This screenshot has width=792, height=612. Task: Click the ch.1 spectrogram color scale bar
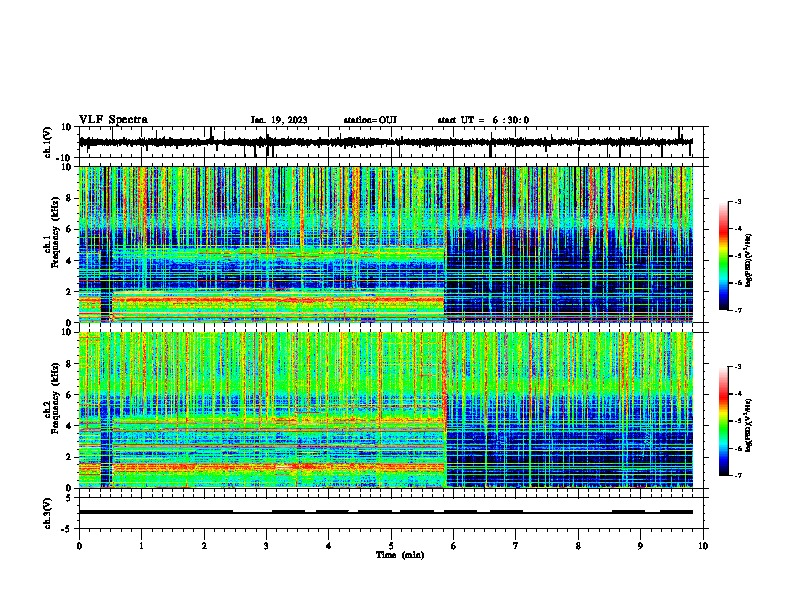tap(723, 256)
